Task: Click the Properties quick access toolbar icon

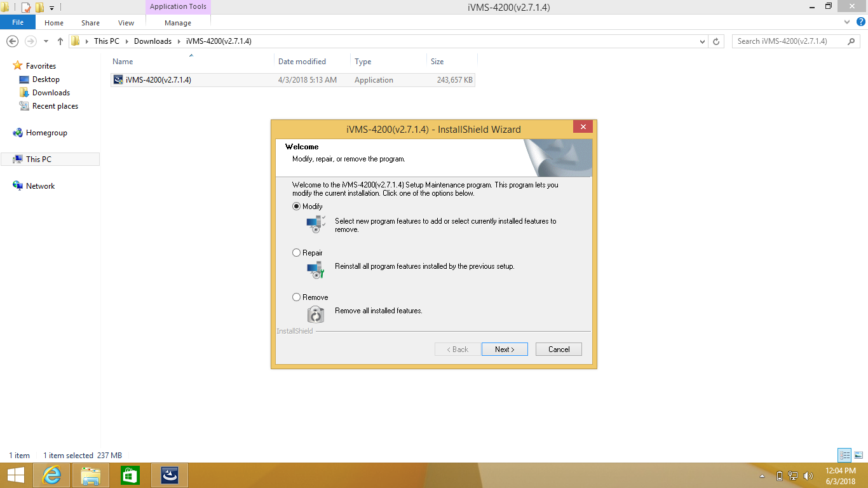Action: [26, 8]
